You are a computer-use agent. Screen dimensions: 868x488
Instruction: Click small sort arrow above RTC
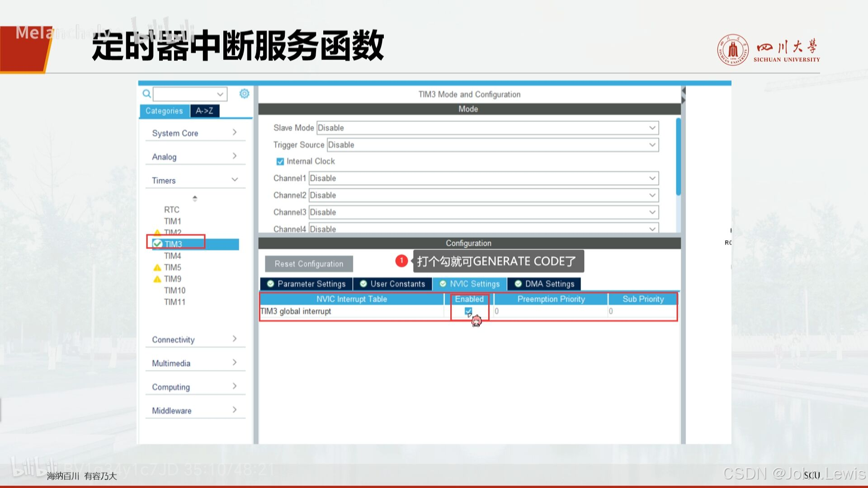195,198
